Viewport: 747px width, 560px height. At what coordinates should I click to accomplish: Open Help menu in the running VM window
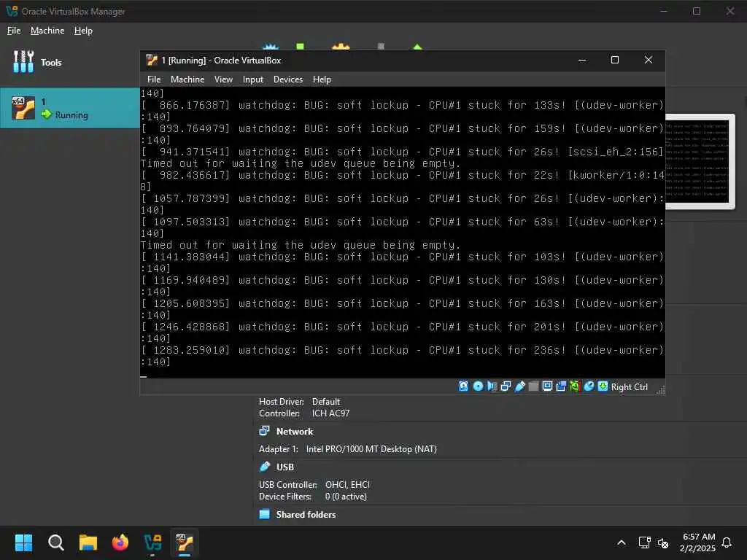[x=322, y=79]
